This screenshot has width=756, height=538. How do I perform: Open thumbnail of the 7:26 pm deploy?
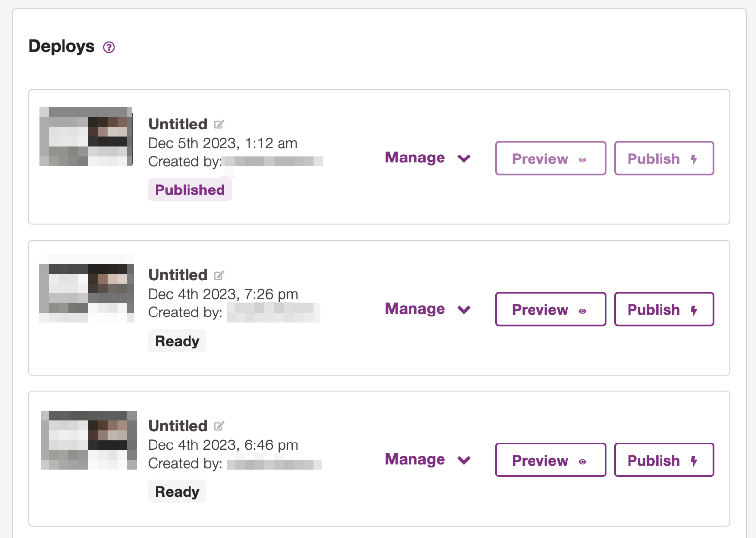(x=87, y=288)
